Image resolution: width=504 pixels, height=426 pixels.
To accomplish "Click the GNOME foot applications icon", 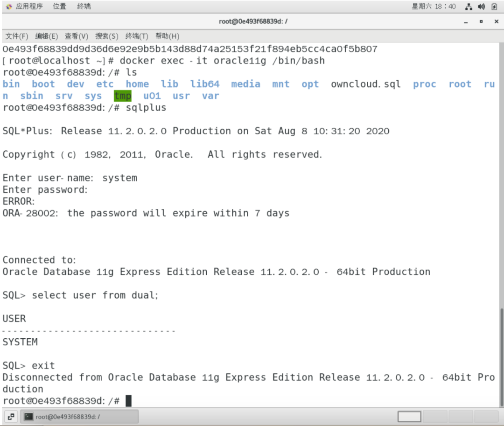I will point(9,7).
